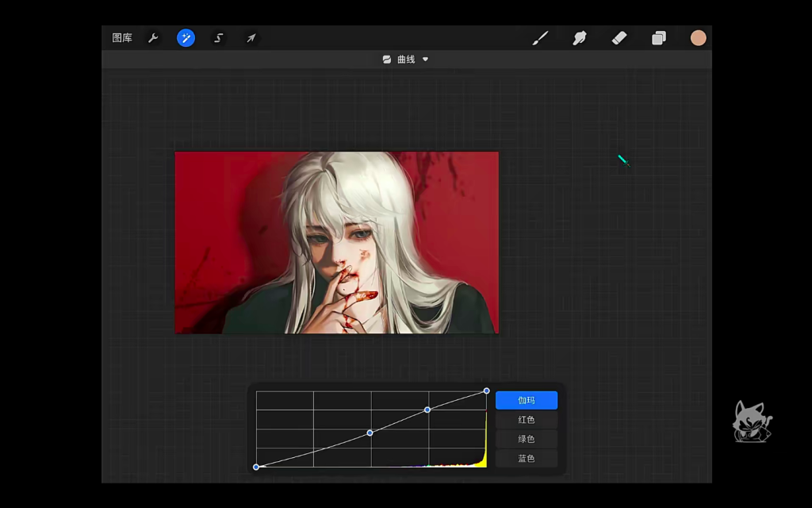Select the Selection tool S icon
This screenshot has height=508, width=812.
(x=218, y=38)
